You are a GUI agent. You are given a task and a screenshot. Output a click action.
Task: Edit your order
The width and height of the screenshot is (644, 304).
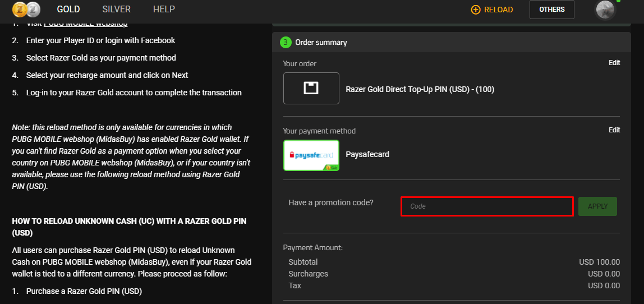click(614, 63)
